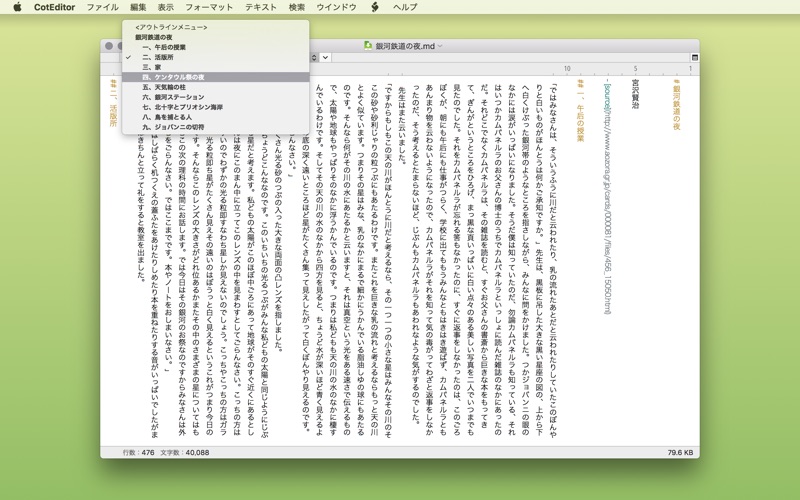Open the CotEditor application menu

(x=55, y=7)
